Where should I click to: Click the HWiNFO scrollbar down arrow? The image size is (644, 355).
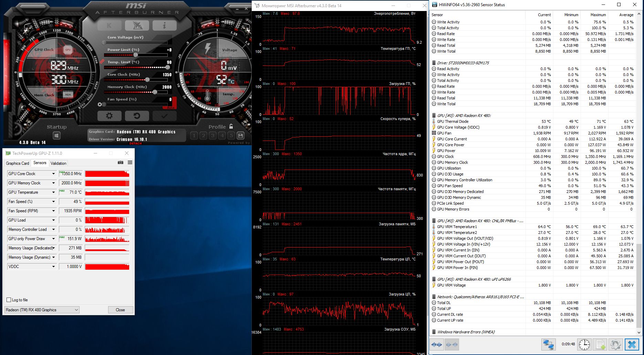tap(639, 333)
